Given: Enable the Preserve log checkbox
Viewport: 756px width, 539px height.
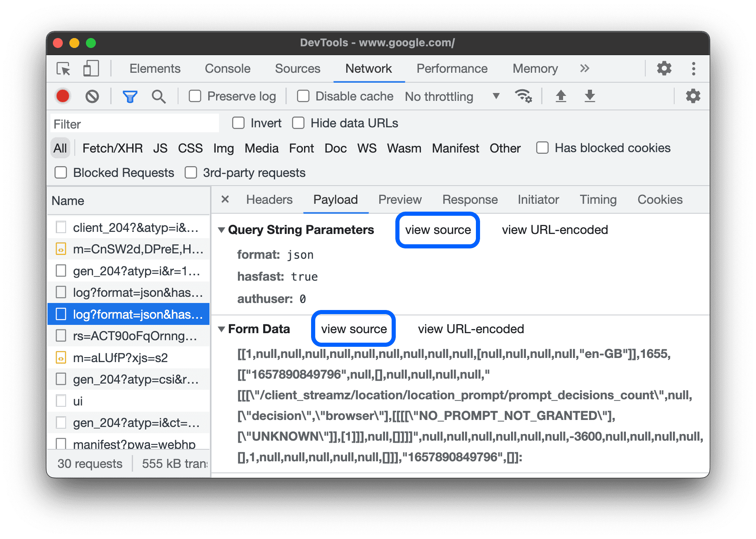Looking at the screenshot, I should pos(195,96).
